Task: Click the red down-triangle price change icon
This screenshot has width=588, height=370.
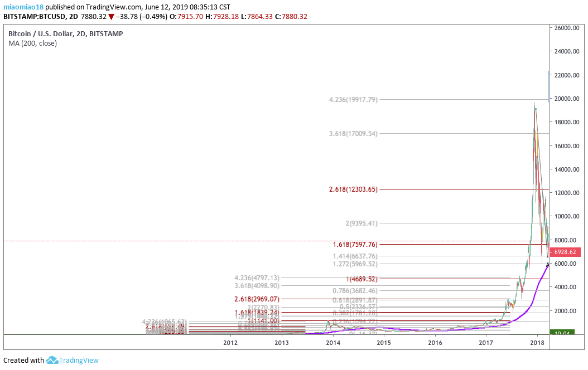Action: pos(111,17)
